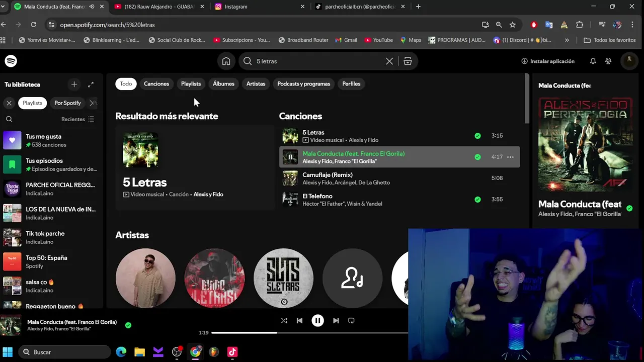Clear the Playlists library filter with X
This screenshot has height=362, width=644.
(9, 103)
